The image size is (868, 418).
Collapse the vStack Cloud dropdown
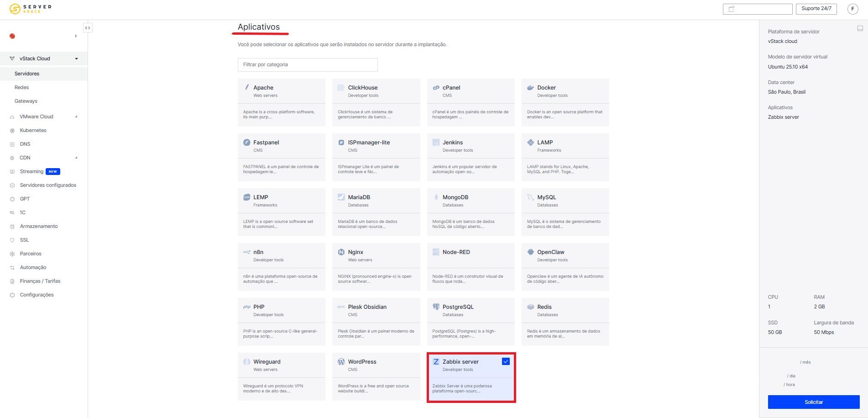tap(77, 58)
